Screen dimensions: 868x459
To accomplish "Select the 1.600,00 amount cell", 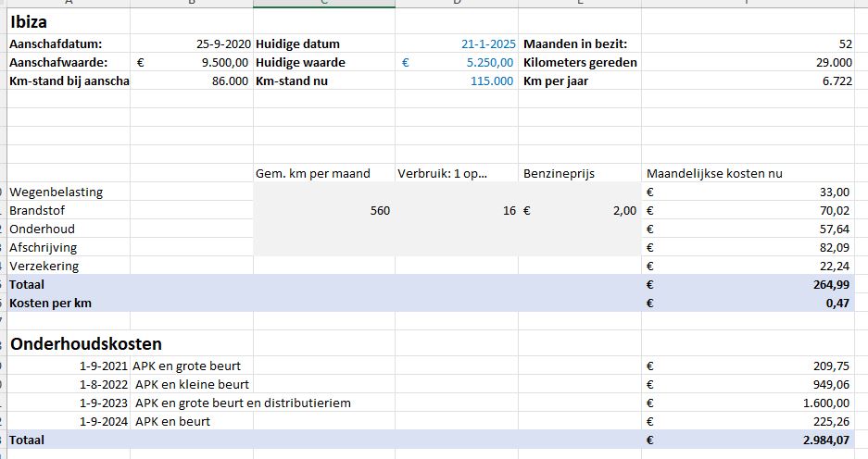I will click(748, 403).
